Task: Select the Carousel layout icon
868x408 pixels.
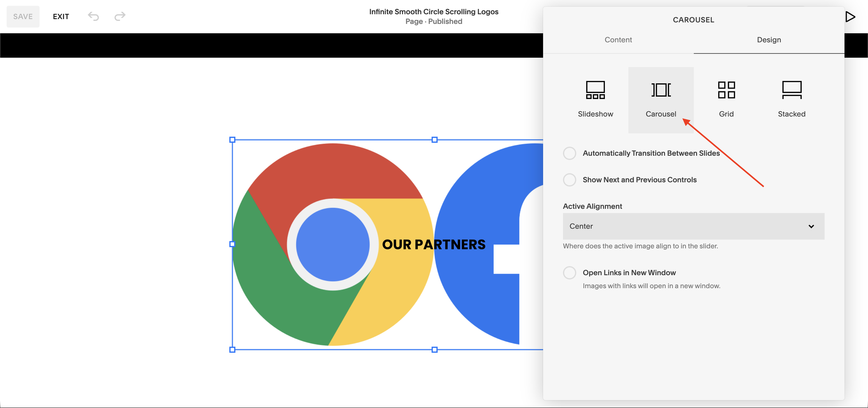Action: [x=661, y=90]
